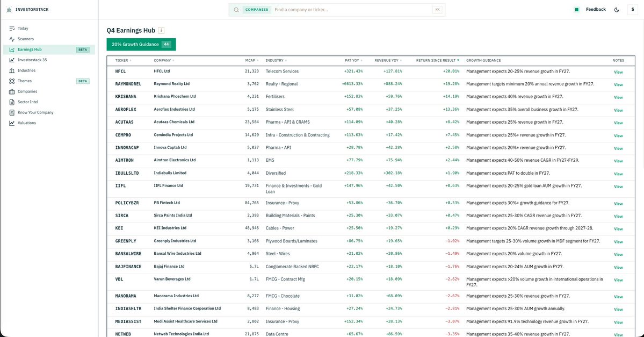Click the green square icon near Feedback
This screenshot has width=644, height=337.
click(x=577, y=10)
